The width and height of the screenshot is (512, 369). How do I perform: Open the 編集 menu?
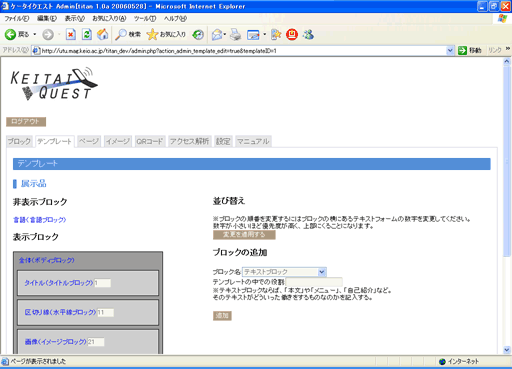coord(47,18)
